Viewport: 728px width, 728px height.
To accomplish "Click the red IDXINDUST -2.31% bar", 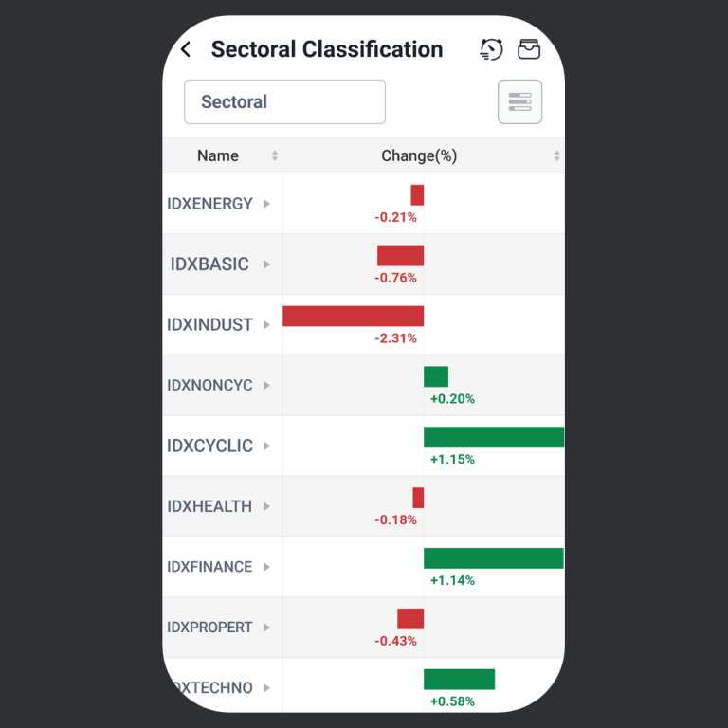I will tap(353, 316).
